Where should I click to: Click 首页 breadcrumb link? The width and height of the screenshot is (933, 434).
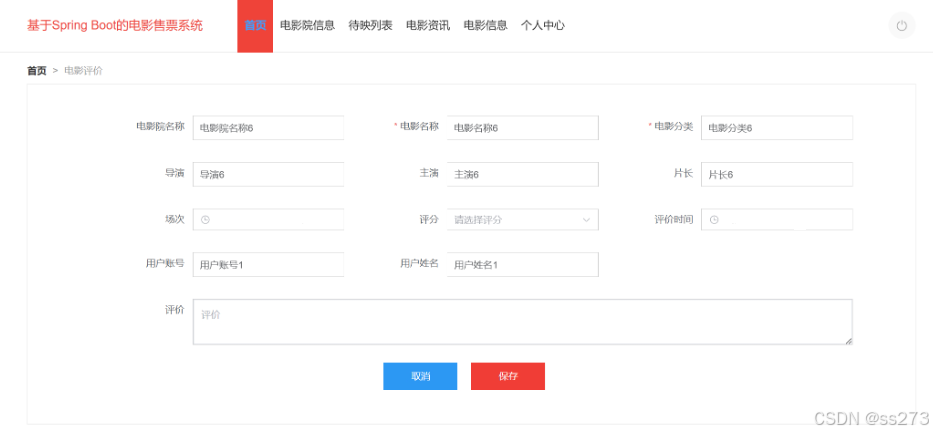click(x=36, y=71)
